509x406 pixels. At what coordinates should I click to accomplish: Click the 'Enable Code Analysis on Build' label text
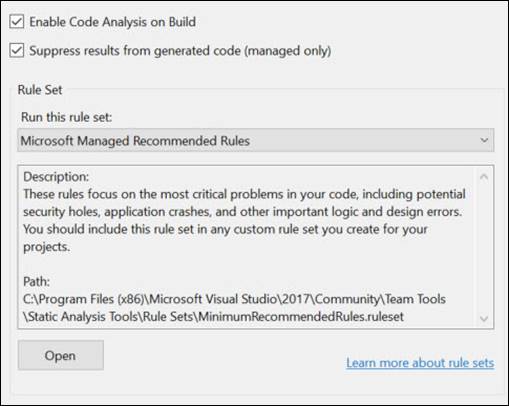click(x=112, y=22)
